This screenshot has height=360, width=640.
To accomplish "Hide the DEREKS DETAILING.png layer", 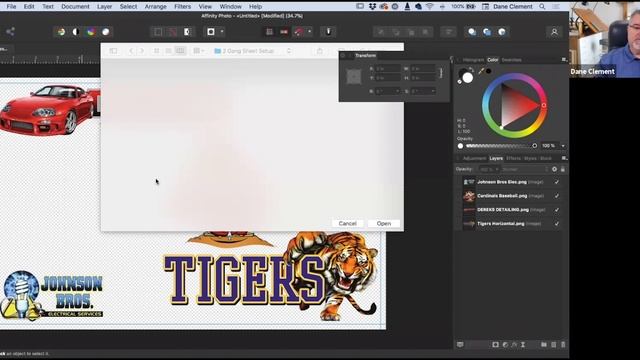I will (x=557, y=210).
